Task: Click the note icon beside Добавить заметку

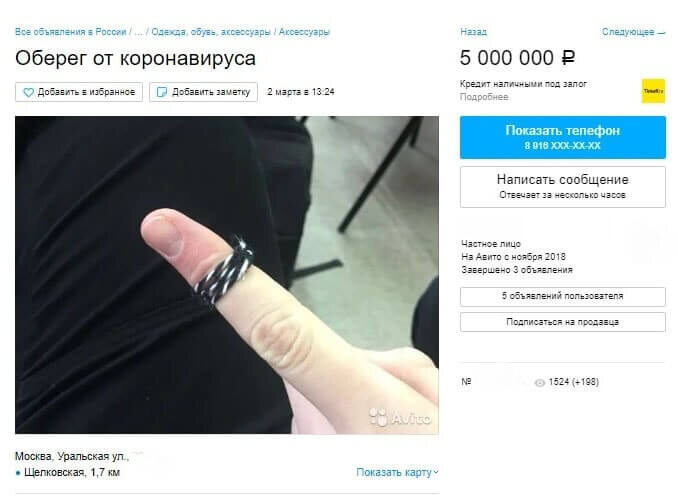Action: [161, 92]
